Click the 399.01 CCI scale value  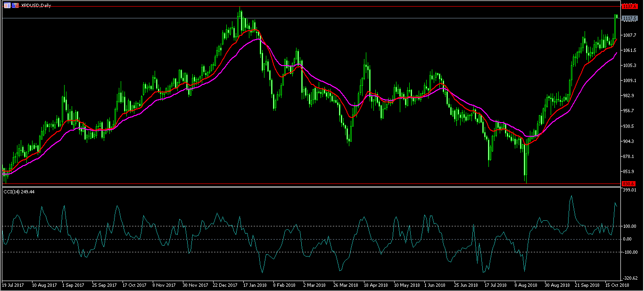(x=629, y=191)
